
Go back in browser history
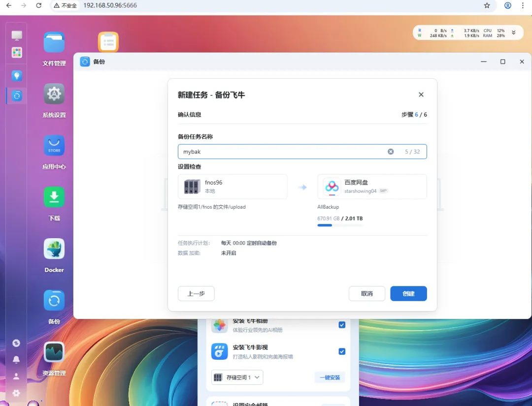9,5
